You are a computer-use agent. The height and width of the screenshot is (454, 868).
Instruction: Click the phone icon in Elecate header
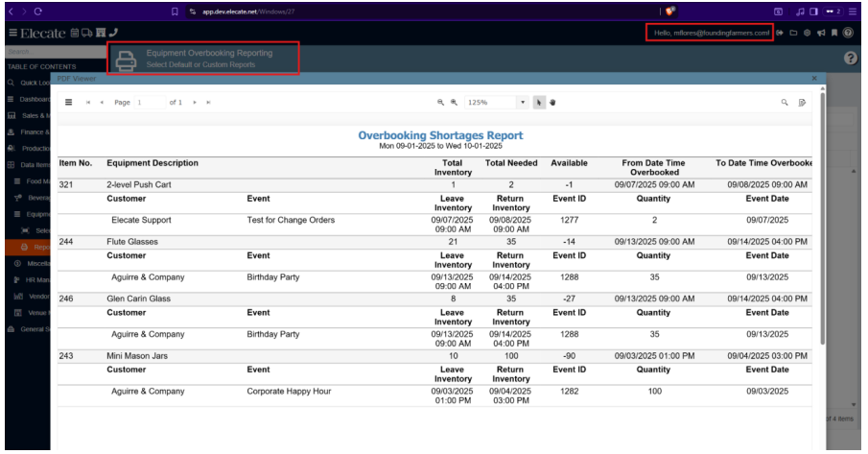[114, 34]
